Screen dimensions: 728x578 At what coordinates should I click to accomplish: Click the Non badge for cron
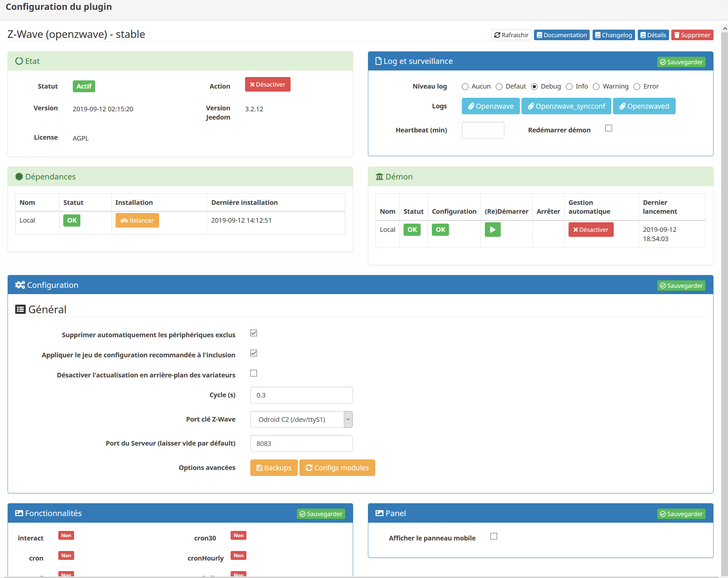[66, 556]
